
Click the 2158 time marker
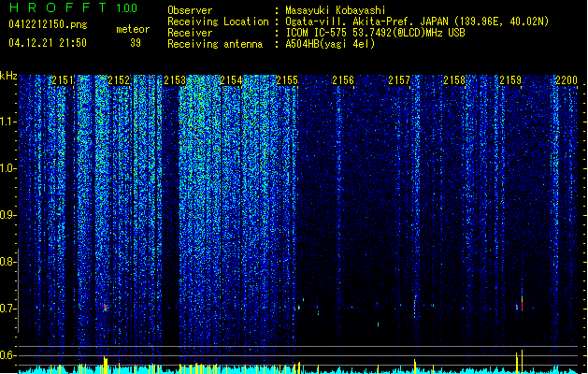(x=455, y=80)
